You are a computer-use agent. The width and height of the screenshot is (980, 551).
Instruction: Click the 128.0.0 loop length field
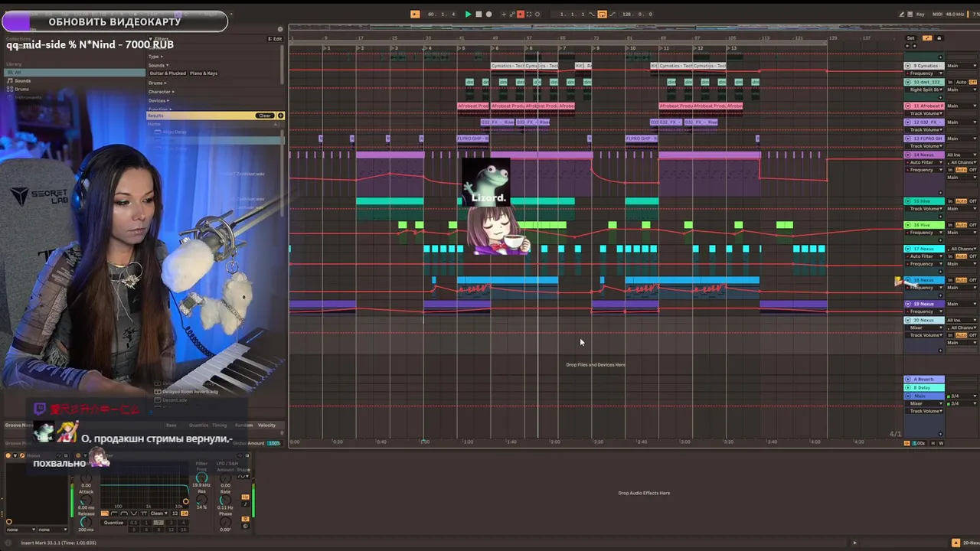tap(637, 14)
